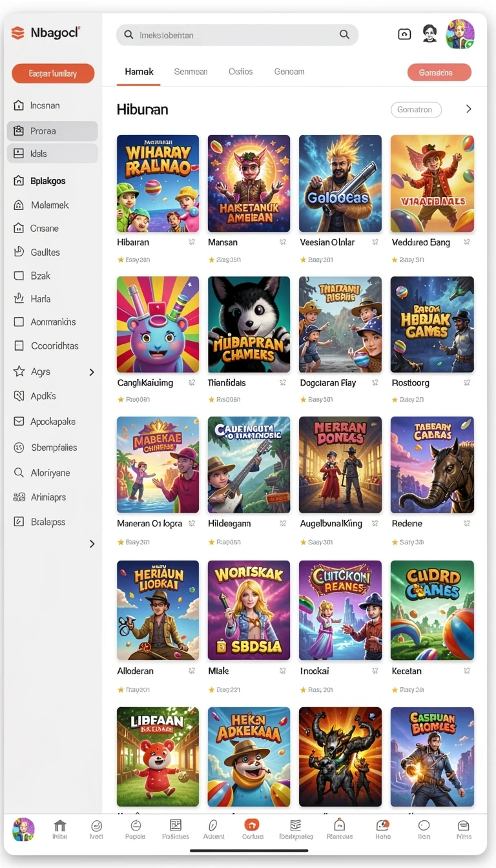496x868 pixels.
Task: Open Ilon in bottom bar
Action: [424, 829]
